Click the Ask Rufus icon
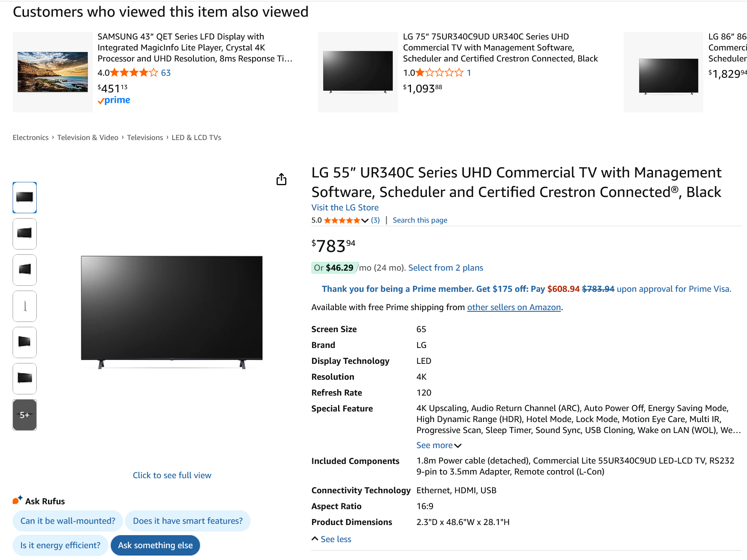Screen dimensions: 747x560 pyautogui.click(x=18, y=500)
